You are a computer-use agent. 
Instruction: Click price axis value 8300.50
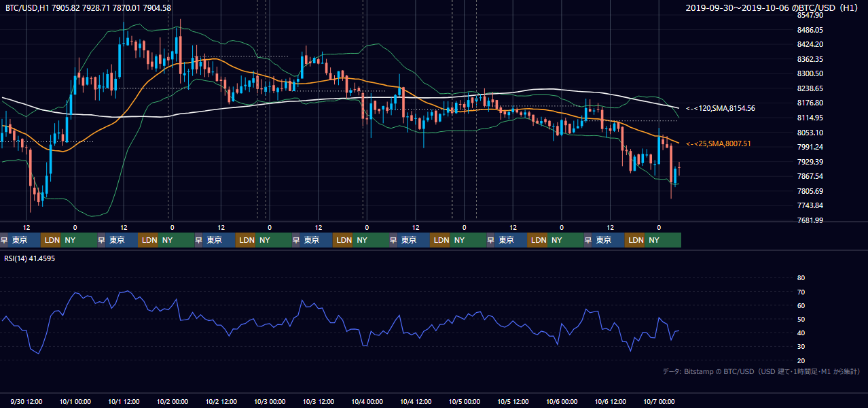[x=810, y=73]
